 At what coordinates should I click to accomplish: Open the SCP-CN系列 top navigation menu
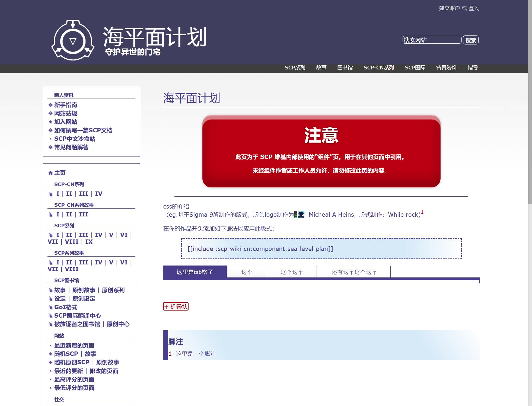coord(378,68)
